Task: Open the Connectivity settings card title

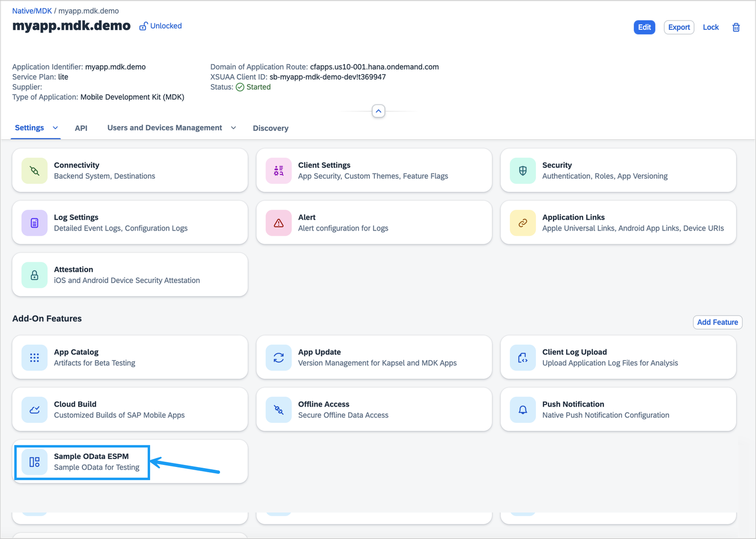Action: (x=77, y=165)
